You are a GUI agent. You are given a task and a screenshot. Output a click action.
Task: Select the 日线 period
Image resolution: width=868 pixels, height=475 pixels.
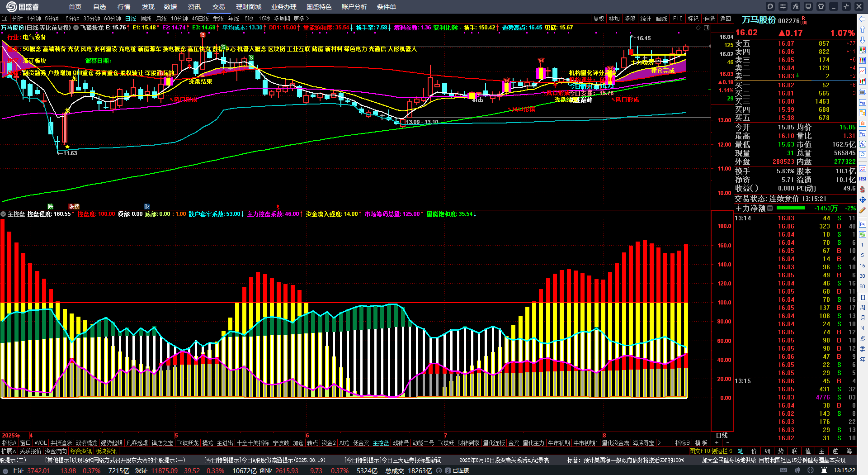pyautogui.click(x=131, y=19)
